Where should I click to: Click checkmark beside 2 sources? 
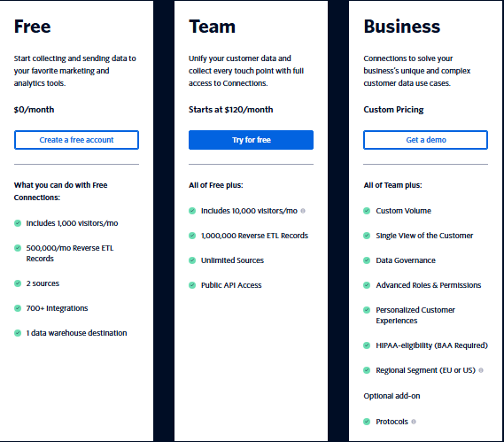point(18,283)
